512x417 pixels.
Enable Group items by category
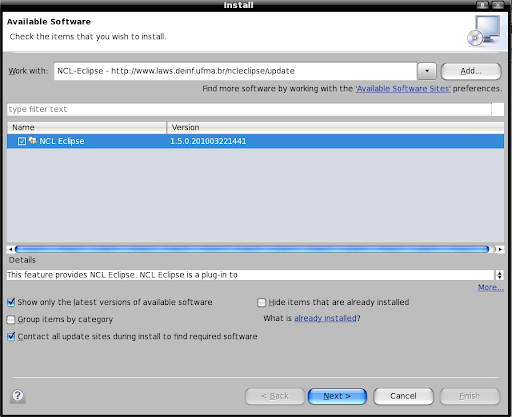click(x=11, y=319)
